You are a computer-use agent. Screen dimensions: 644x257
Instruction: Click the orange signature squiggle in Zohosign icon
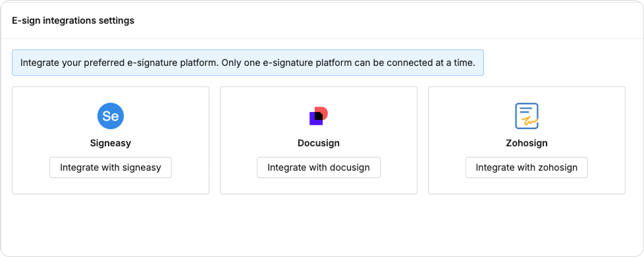(x=529, y=121)
